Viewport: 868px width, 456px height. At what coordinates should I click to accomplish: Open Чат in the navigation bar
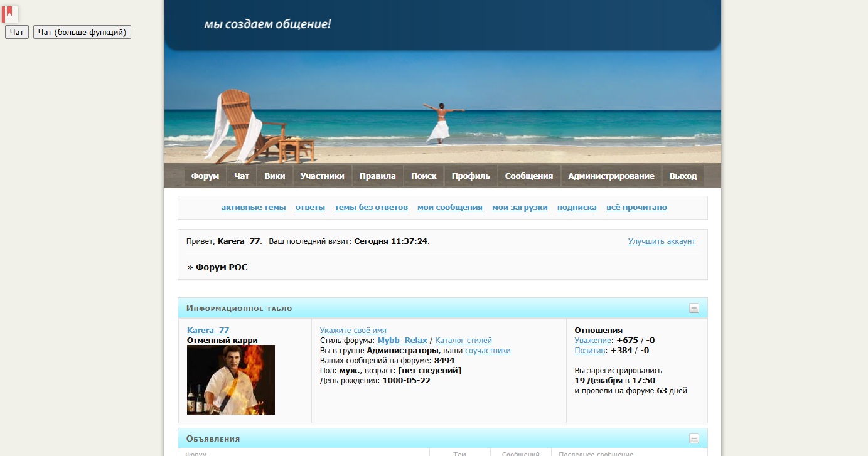(x=242, y=176)
